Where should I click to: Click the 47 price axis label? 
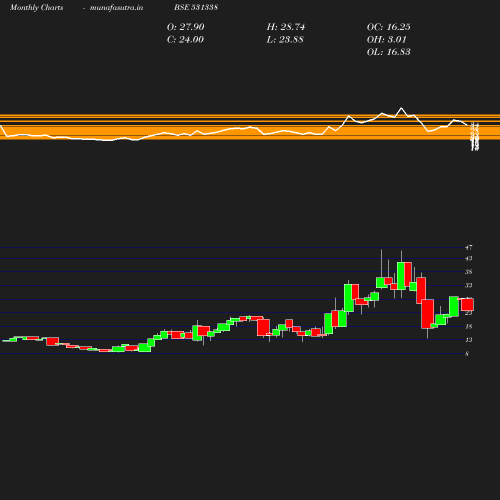point(469,247)
